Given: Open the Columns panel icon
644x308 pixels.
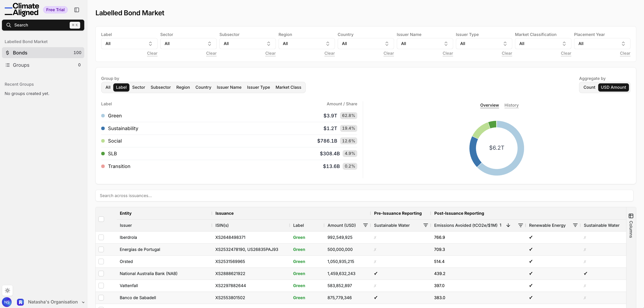Looking at the screenshot, I should click(631, 216).
